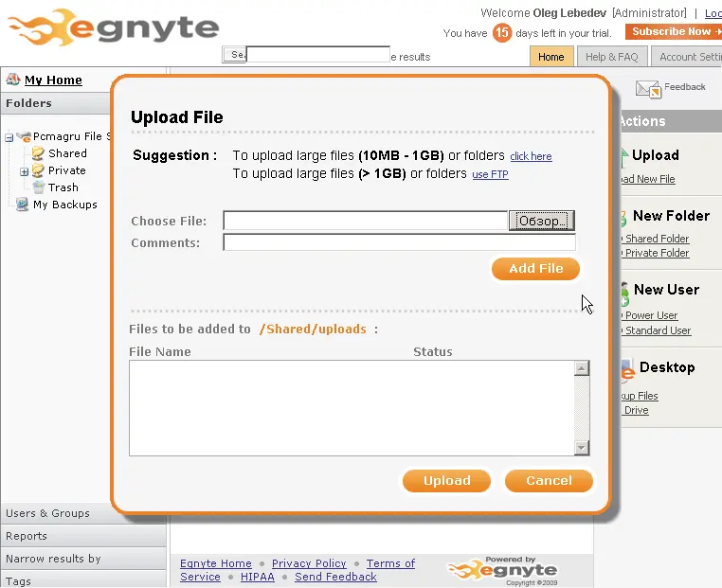The image size is (722, 588).
Task: Open the Send Feedback footer link
Action: (335, 577)
